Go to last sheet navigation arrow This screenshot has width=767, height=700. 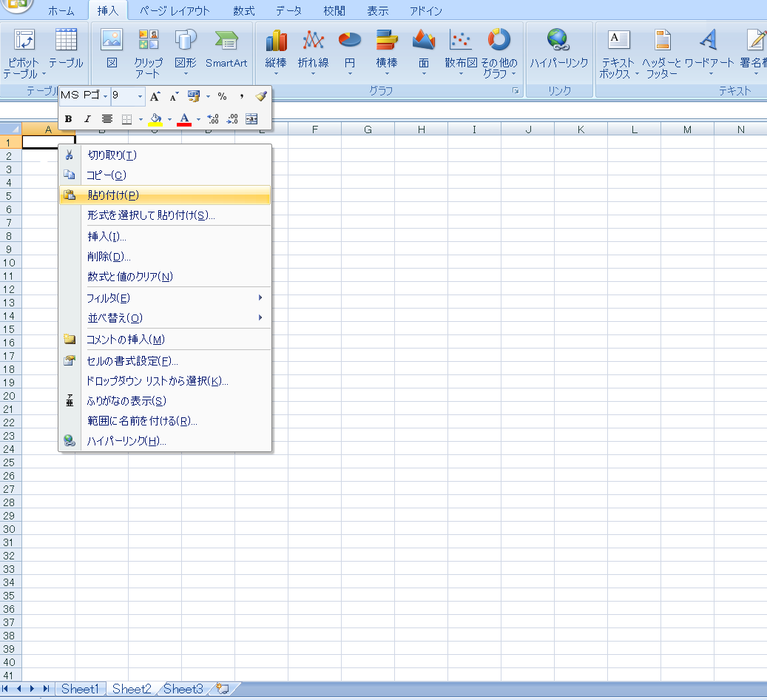pyautogui.click(x=46, y=689)
